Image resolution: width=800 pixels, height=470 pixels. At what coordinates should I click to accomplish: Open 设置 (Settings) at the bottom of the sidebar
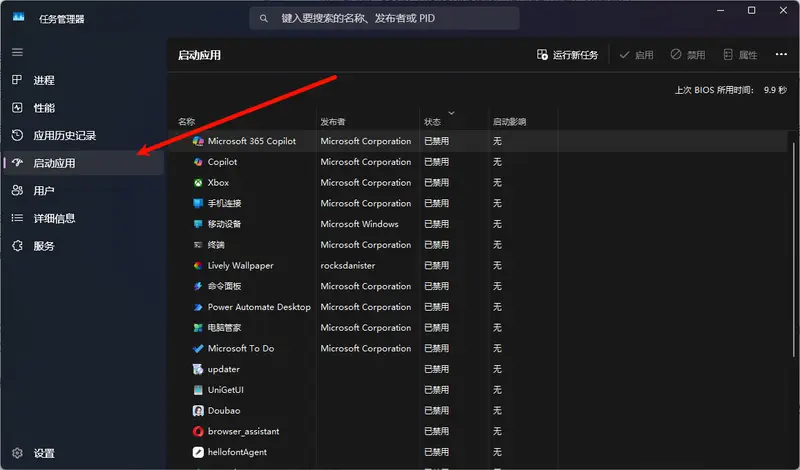tap(83, 453)
